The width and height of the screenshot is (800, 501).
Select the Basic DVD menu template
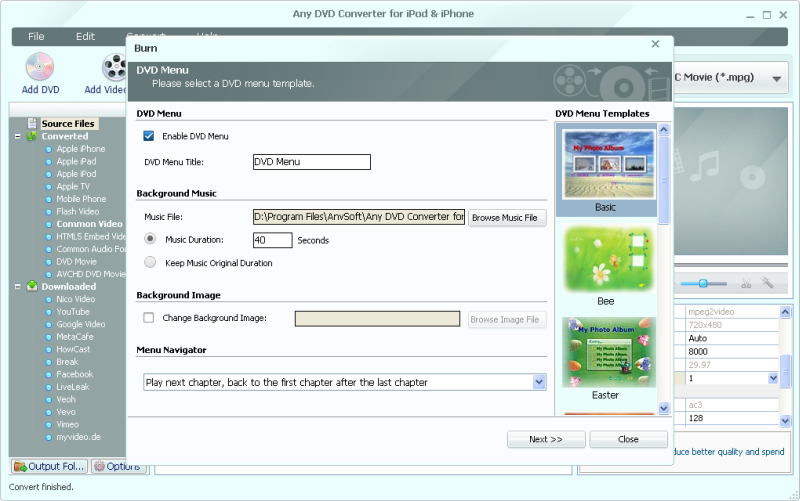(606, 171)
